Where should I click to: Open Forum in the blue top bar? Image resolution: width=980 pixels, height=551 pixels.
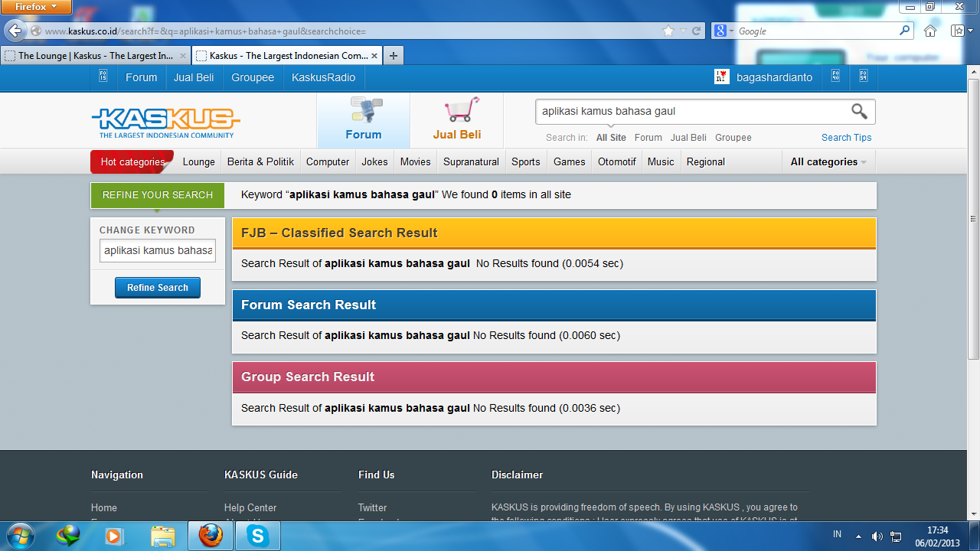pos(142,77)
